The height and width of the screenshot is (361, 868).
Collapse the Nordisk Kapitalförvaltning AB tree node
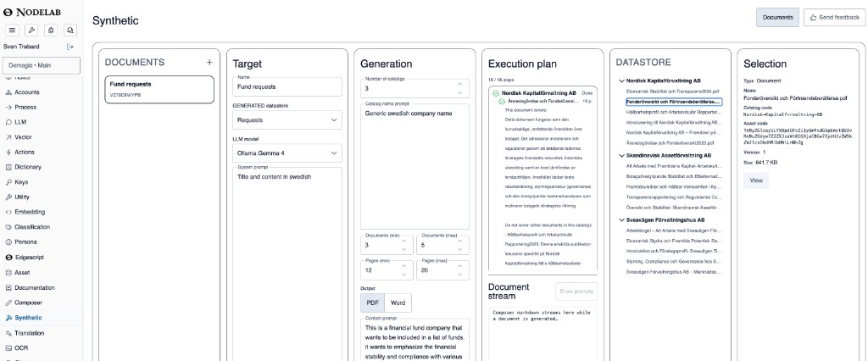[621, 81]
